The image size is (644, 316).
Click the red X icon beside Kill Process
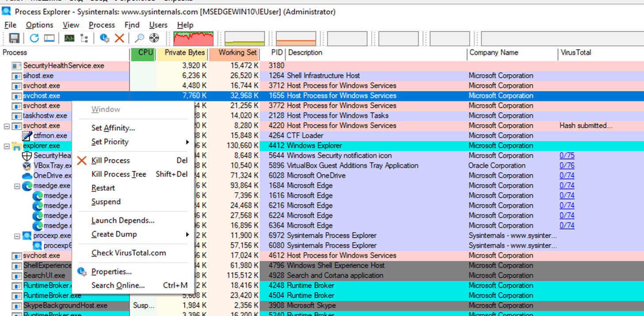82,160
